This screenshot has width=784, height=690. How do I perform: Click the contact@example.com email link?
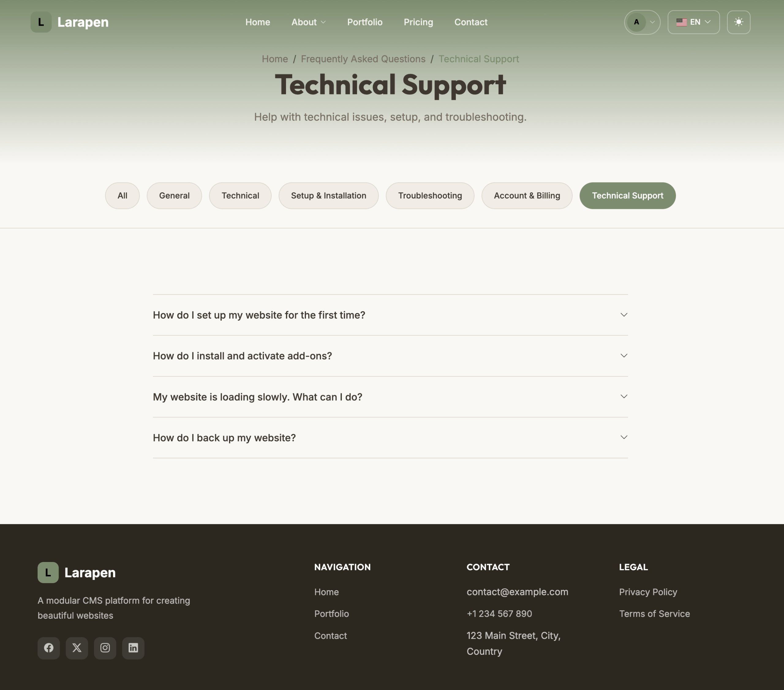pos(517,592)
